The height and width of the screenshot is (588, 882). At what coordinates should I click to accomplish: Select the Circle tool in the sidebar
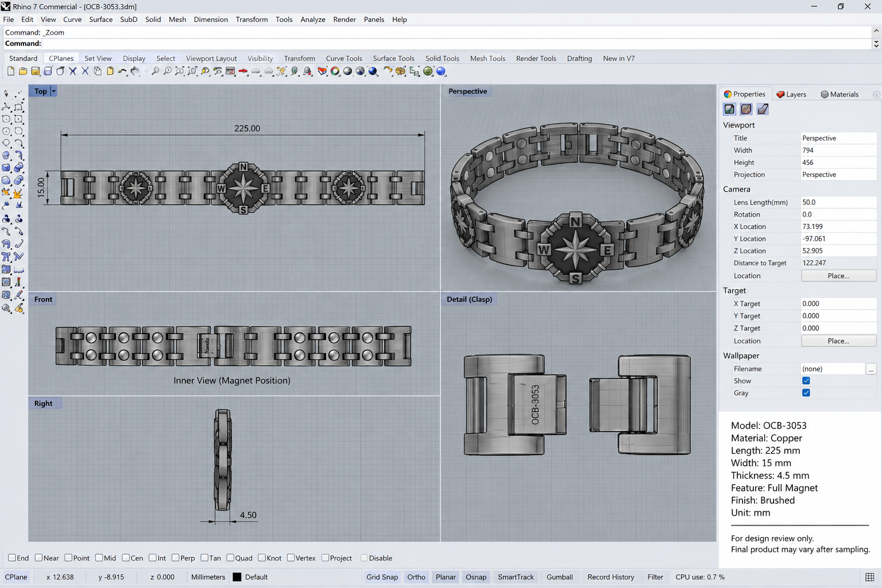[6, 119]
